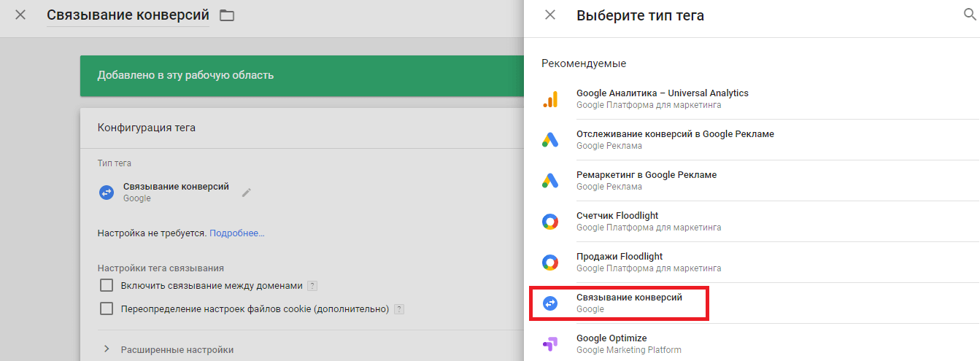This screenshot has height=361, width=980.
Task: Enable cross-domain linking checkbox
Action: coord(107,285)
